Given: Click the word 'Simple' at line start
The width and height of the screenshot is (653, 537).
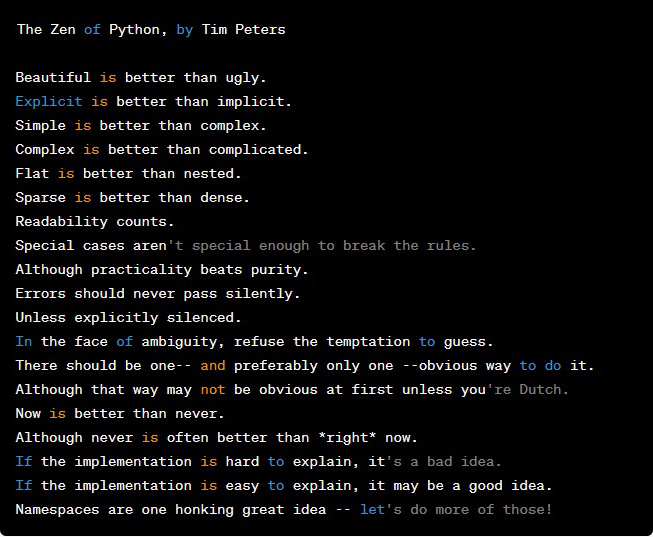Looking at the screenshot, I should (40, 125).
